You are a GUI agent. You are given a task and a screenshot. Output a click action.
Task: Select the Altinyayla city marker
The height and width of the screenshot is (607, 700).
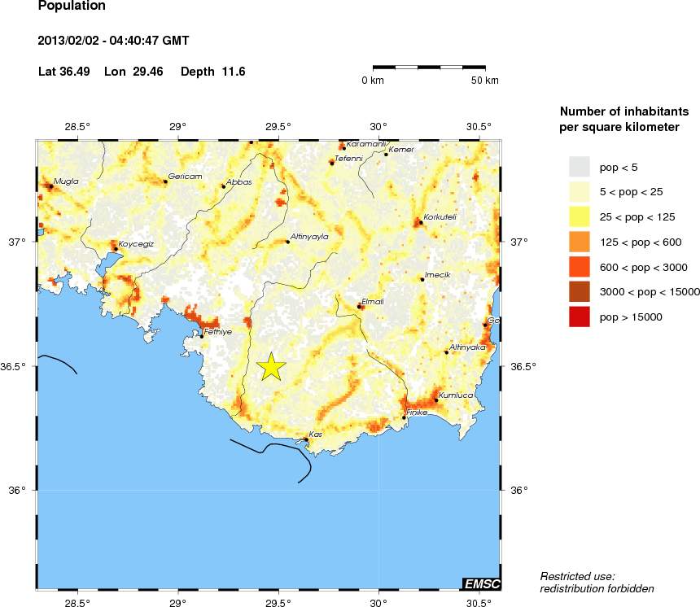coord(288,242)
